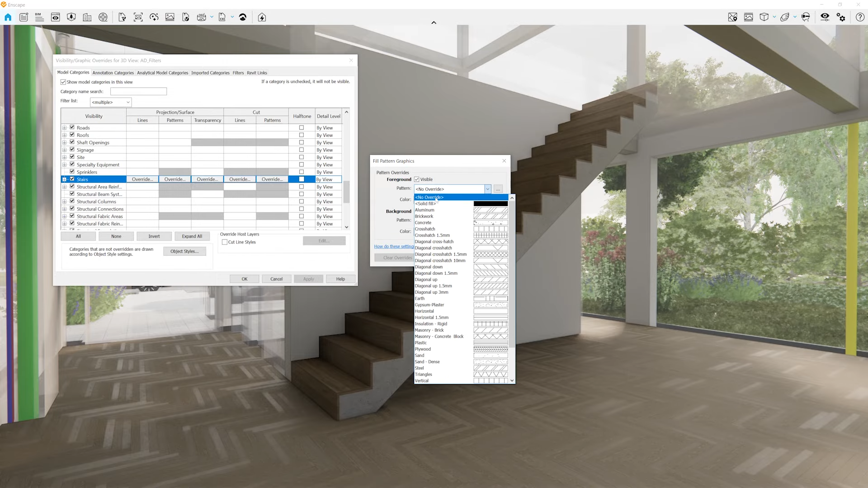Screen dimensions: 868x488
Task: Toggle the Visible checkbox for Foreground
Action: click(417, 179)
